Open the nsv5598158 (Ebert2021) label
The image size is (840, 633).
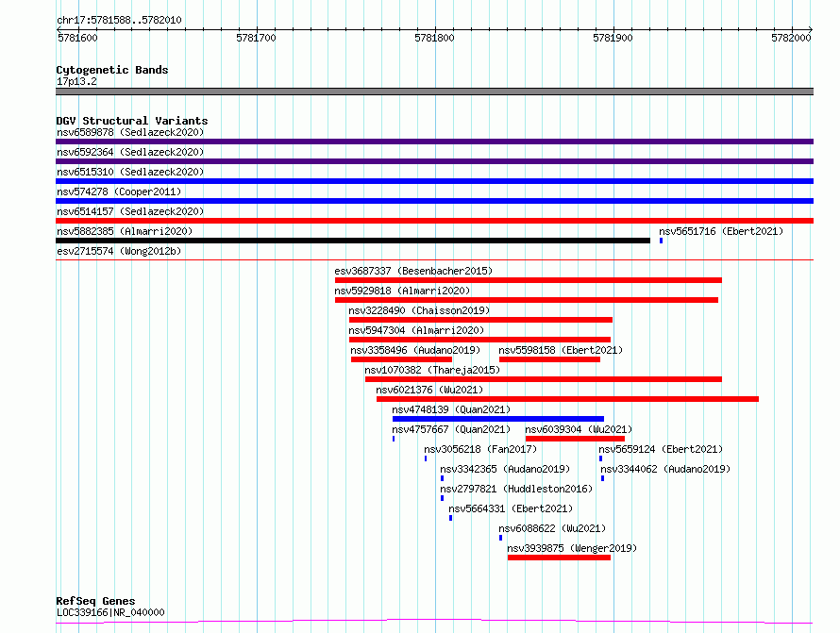click(x=561, y=350)
